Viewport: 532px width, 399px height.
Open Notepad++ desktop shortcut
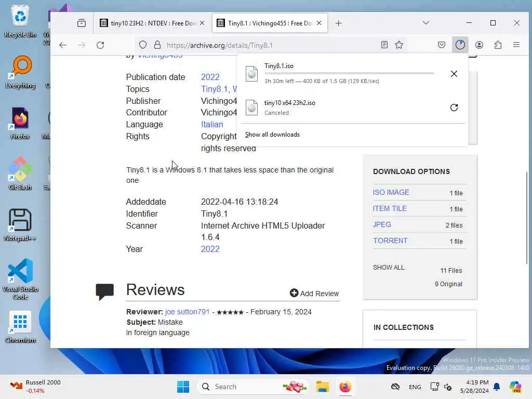click(x=20, y=224)
